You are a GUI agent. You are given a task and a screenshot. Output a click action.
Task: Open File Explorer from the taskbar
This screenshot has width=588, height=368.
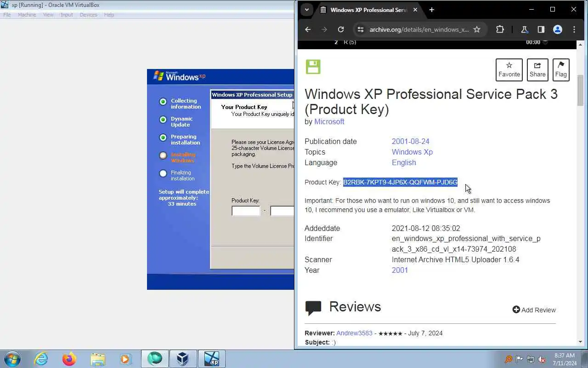[98, 359]
